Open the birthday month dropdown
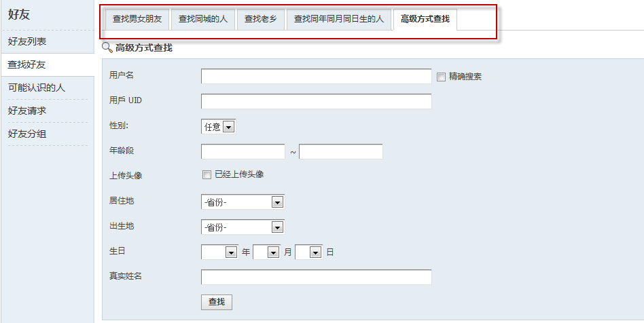Image resolution: width=644 pixels, height=323 pixels. click(x=266, y=252)
